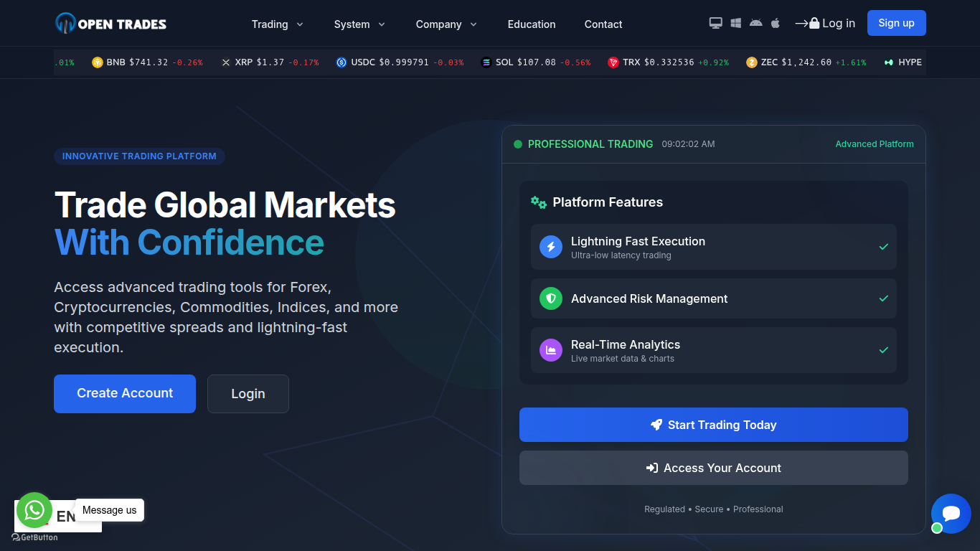The image size is (980, 551).
Task: Click the "INNOVATIVE TRADING PLATFORM" badge
Action: [139, 156]
